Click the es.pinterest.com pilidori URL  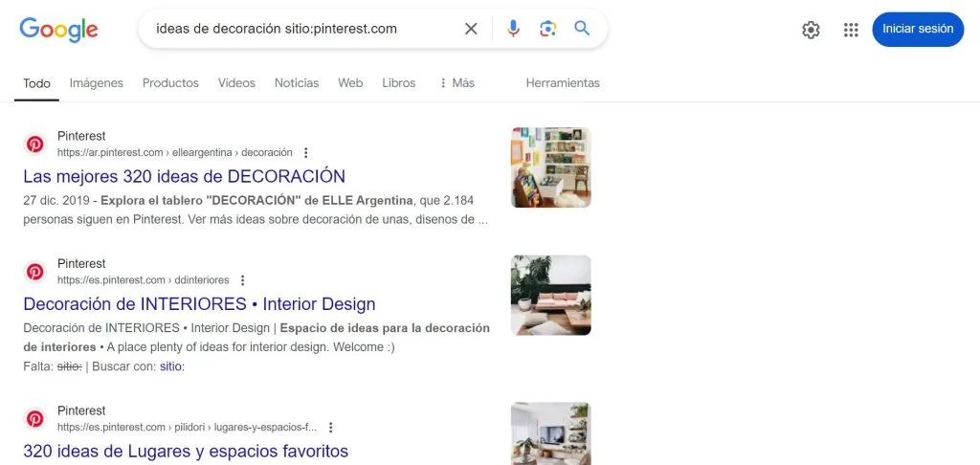pyautogui.click(x=187, y=428)
